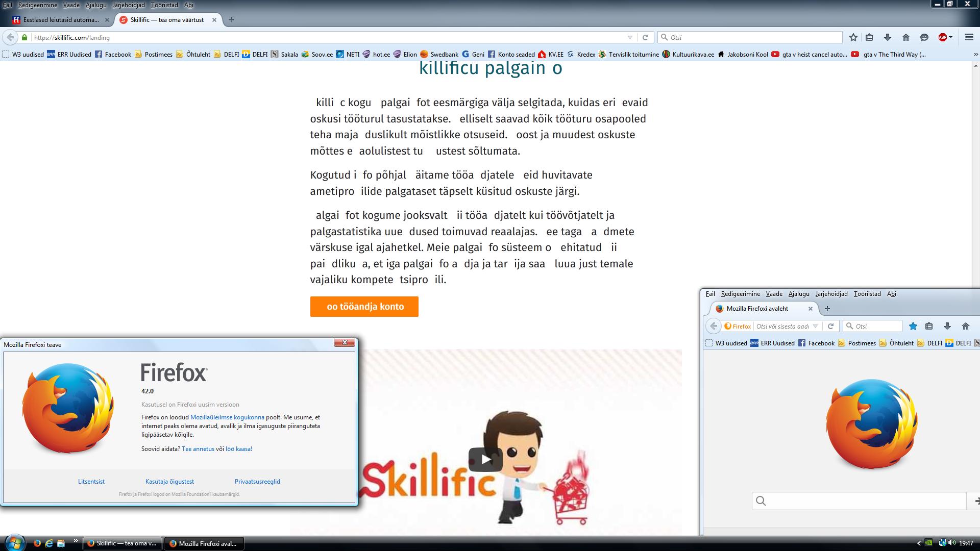Viewport: 980px width, 551px height.
Task: Close the Mozilla Firefoxi teave dialog
Action: 345,342
